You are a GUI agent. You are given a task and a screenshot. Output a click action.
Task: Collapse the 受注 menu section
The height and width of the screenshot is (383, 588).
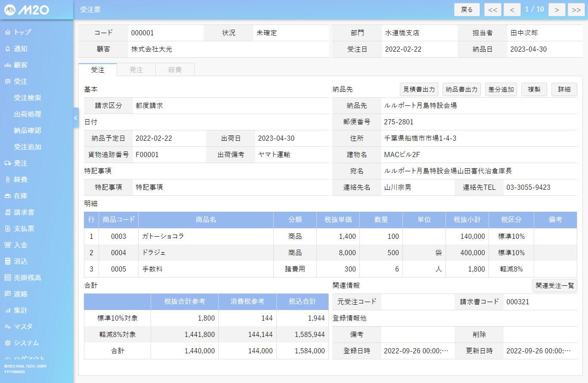tap(20, 82)
